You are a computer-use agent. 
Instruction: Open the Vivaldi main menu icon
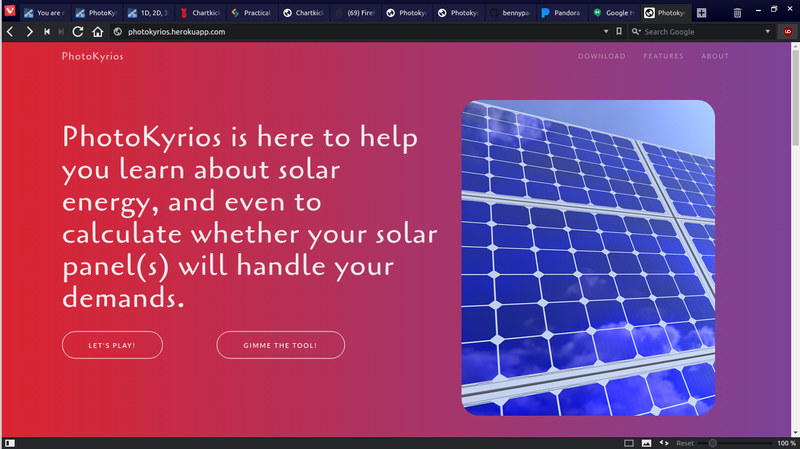[10, 12]
